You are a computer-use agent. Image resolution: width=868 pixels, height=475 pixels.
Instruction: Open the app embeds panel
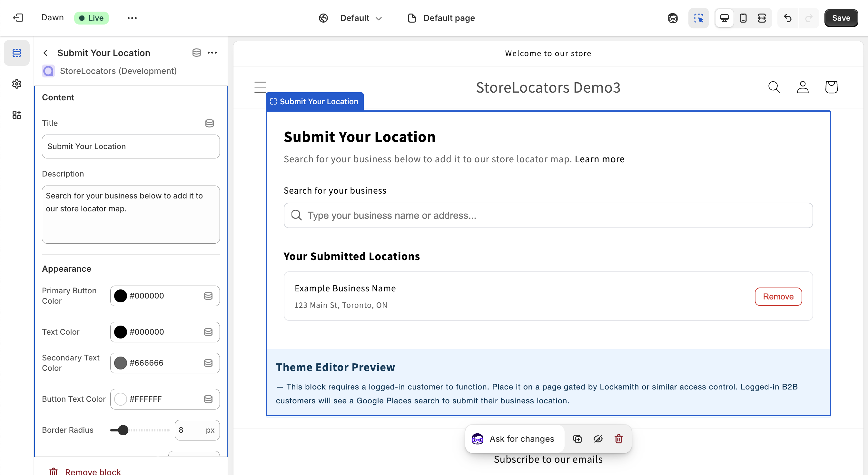[x=16, y=115]
